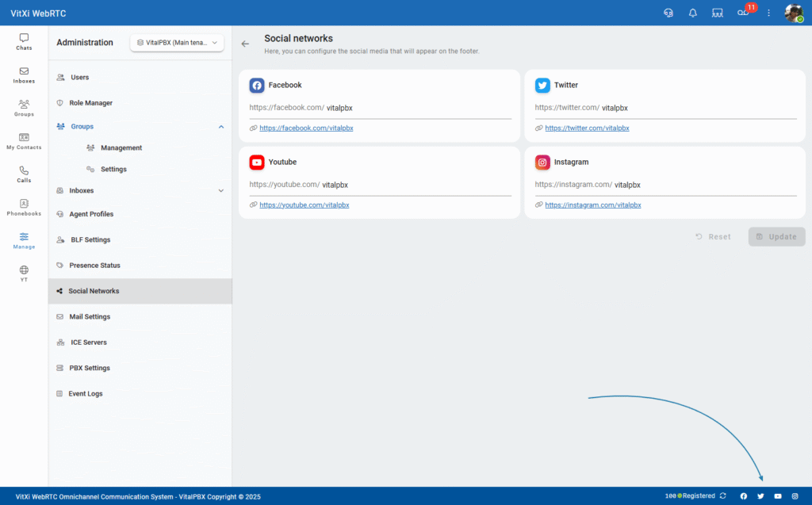Go back using the left arrow icon
Viewport: 812px width, 505px height.
click(x=245, y=44)
